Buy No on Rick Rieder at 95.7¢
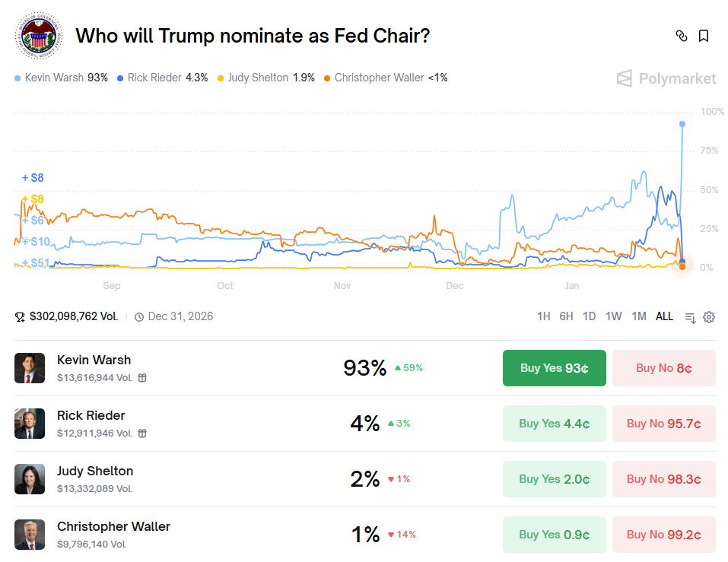Viewport: 728px width, 562px height. coord(663,424)
